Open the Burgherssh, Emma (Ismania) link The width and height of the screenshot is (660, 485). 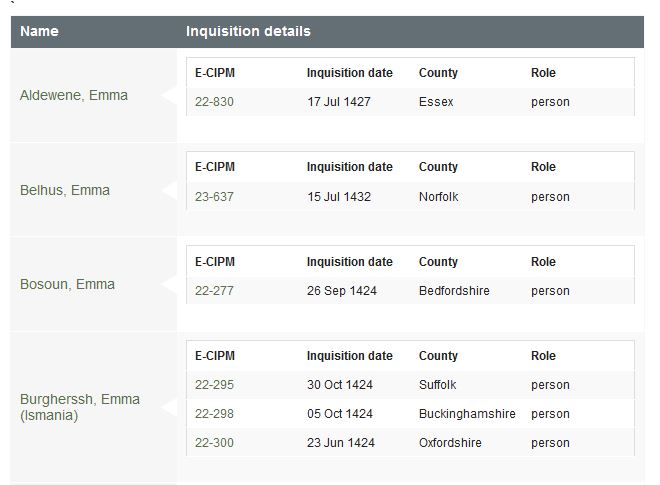coord(80,407)
